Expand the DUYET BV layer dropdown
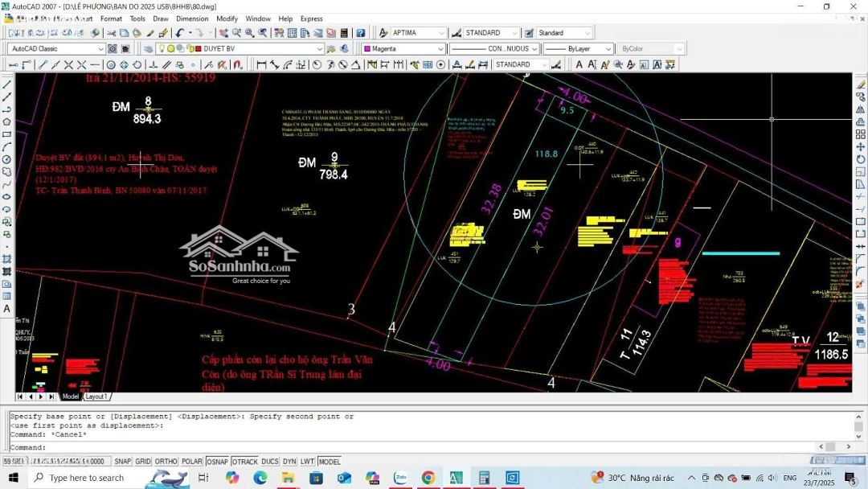 (x=319, y=49)
